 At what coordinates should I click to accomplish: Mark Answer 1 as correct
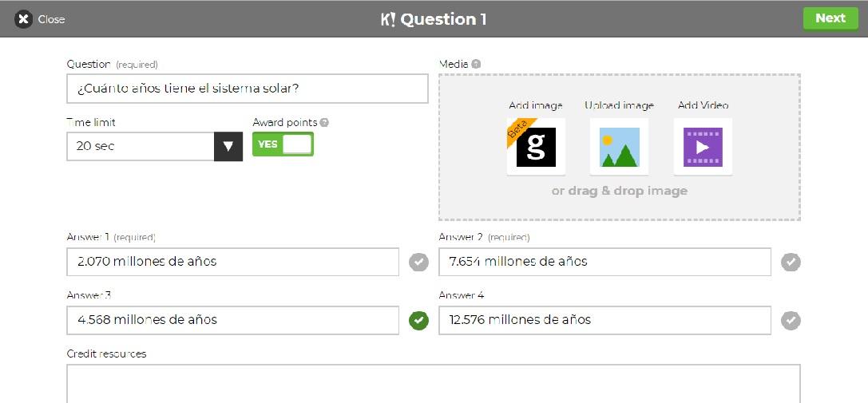click(x=418, y=262)
